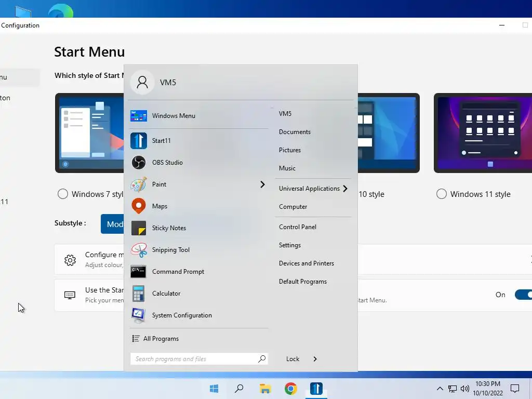
Task: Open the volume tray icon
Action: point(465,389)
